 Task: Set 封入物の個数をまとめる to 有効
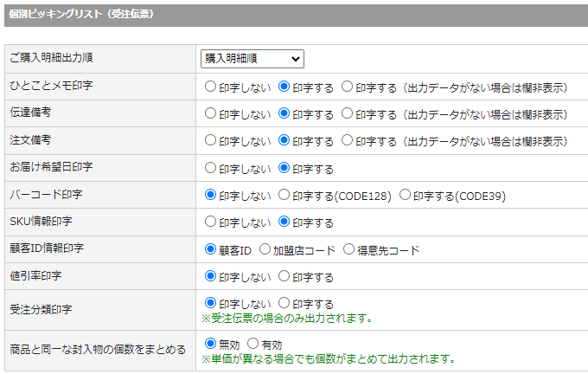[x=252, y=344]
